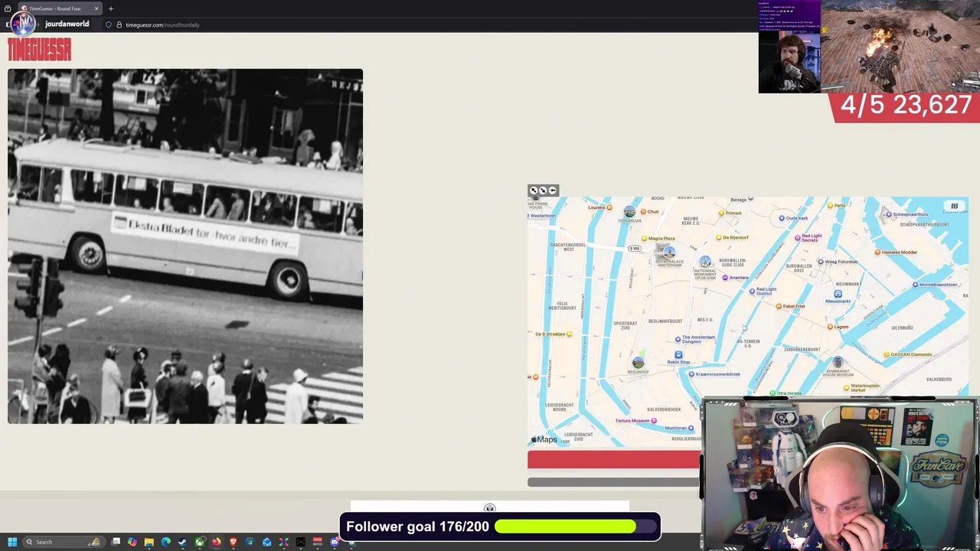Click the Torture Museum marker
This screenshot has width=980, height=551.
click(654, 421)
